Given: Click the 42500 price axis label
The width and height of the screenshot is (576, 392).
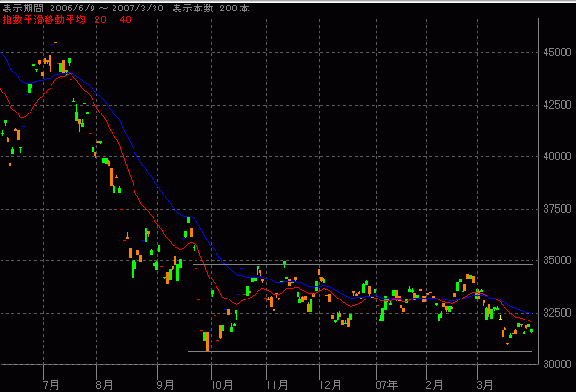Looking at the screenshot, I should [x=557, y=105].
